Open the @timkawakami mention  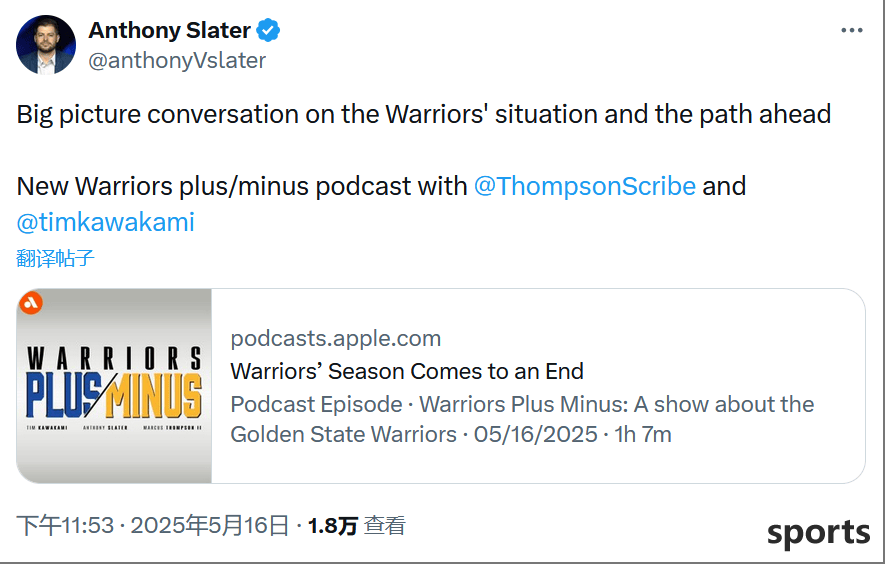pyautogui.click(x=106, y=222)
